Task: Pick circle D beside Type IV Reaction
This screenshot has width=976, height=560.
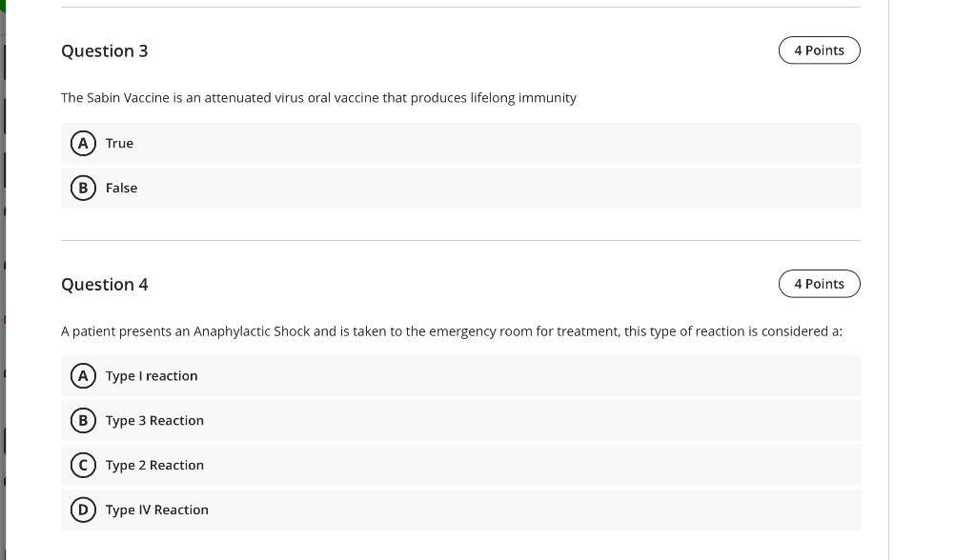Action: 83,510
